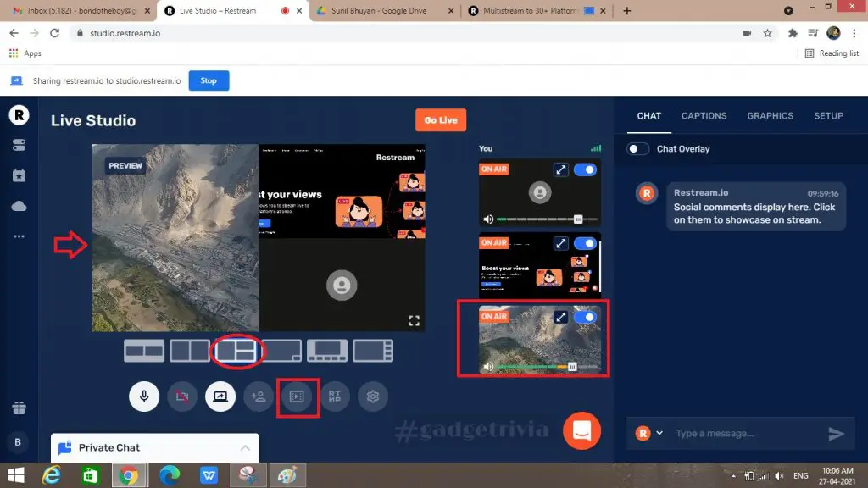
Task: Open the B account avatar in sidebar
Action: click(x=18, y=442)
